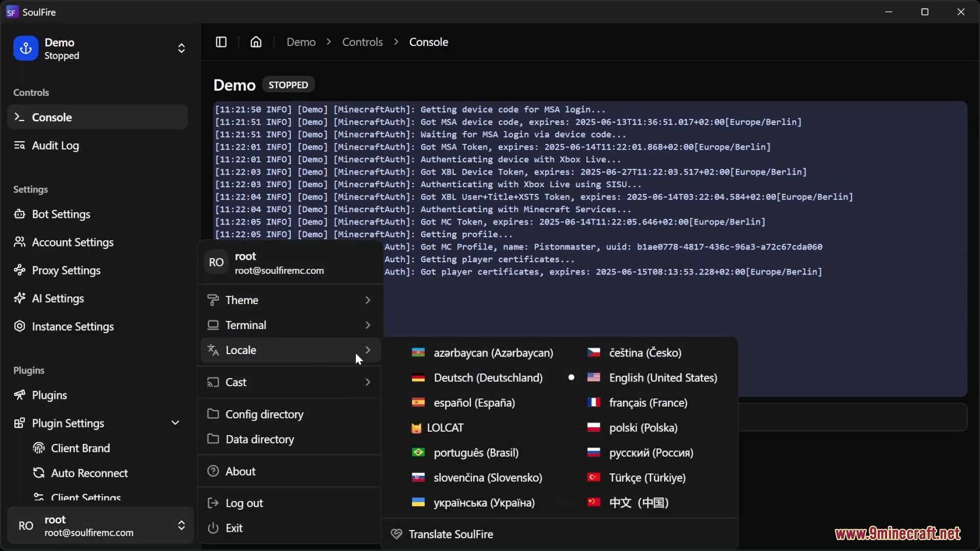Open Bot Settings page
The image size is (980, 551).
[97, 214]
